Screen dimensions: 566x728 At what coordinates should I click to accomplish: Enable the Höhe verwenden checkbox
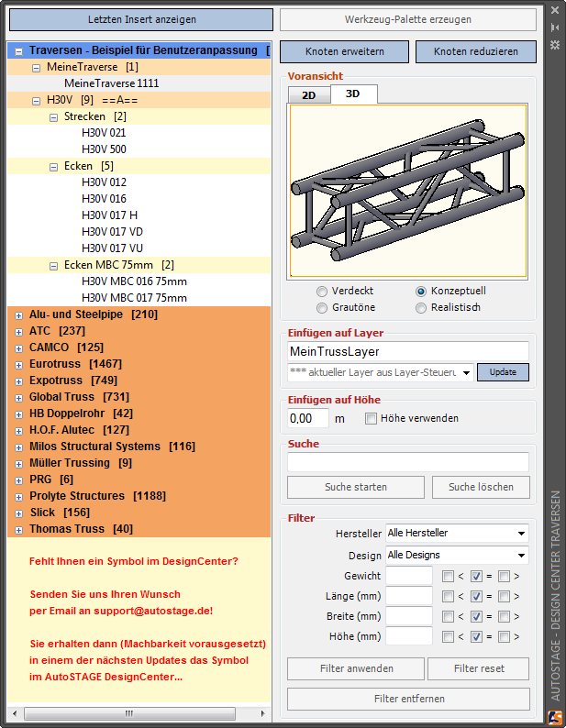click(371, 419)
